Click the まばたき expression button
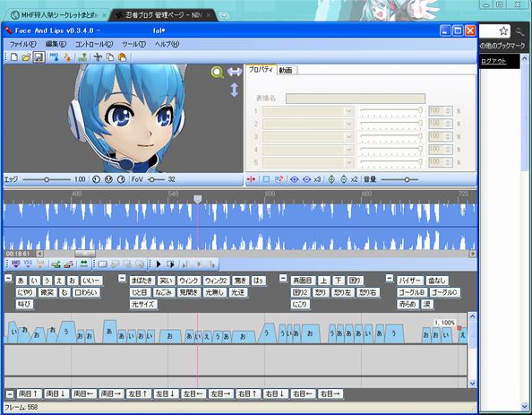The height and width of the screenshot is (415, 532). point(142,281)
